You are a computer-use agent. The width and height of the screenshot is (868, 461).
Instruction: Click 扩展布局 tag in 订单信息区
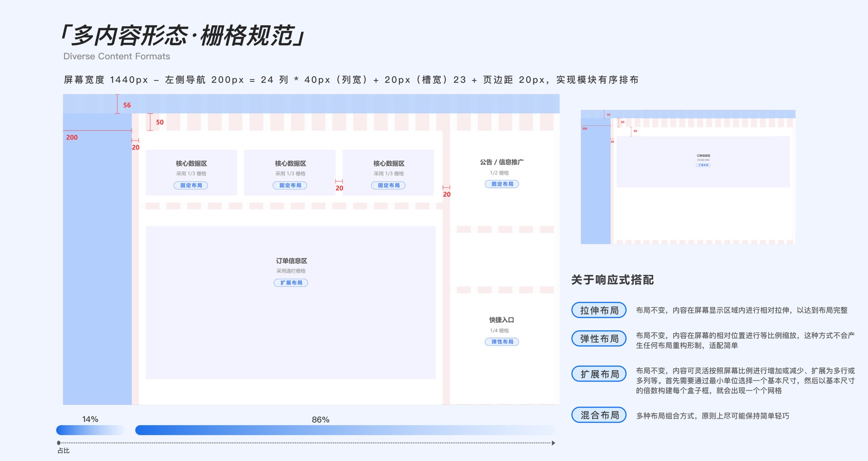291,282
